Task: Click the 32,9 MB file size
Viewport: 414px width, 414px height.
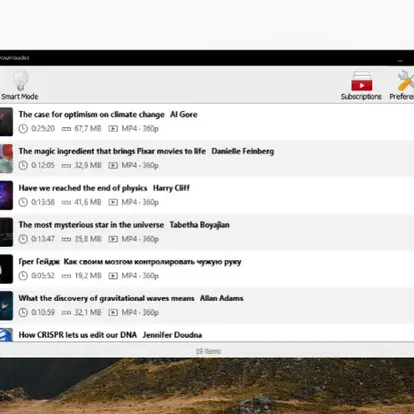Action: click(x=88, y=165)
